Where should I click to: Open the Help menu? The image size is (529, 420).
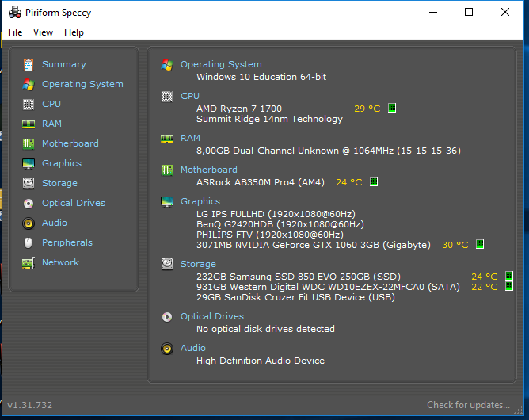(x=74, y=32)
